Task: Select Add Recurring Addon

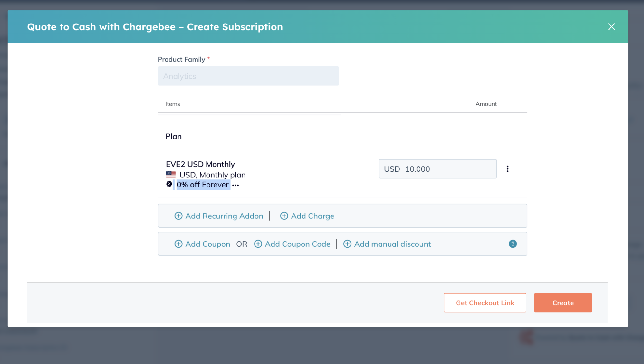Action: (x=224, y=216)
